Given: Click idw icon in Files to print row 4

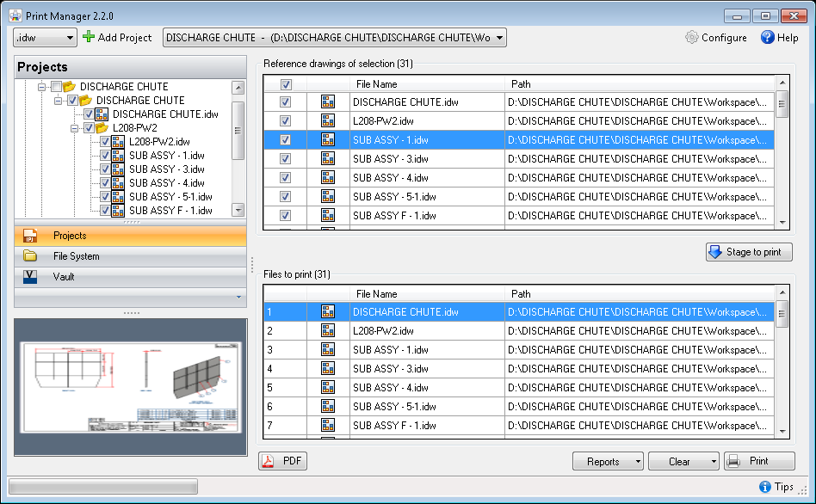Looking at the screenshot, I should [x=328, y=369].
